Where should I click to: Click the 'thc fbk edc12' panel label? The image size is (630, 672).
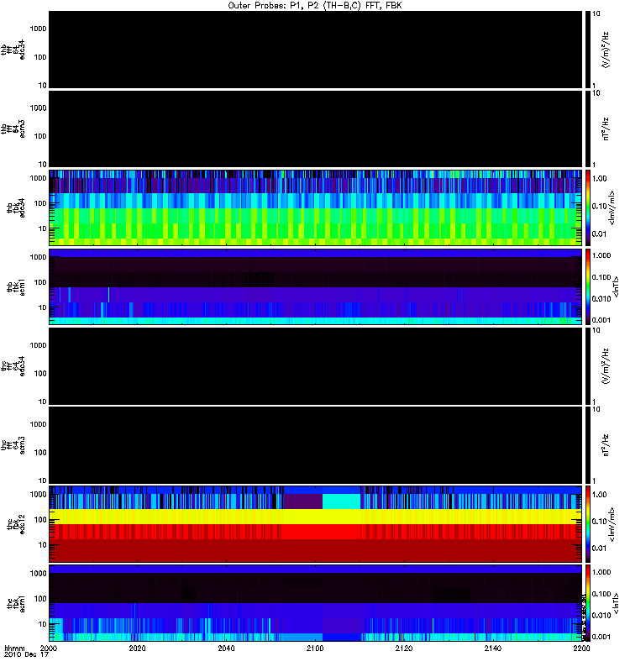point(16,524)
